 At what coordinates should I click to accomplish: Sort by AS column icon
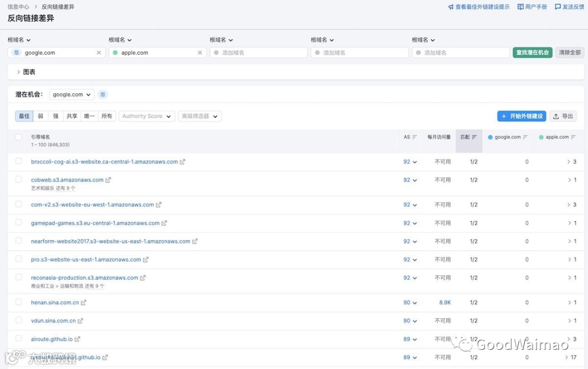click(x=414, y=137)
